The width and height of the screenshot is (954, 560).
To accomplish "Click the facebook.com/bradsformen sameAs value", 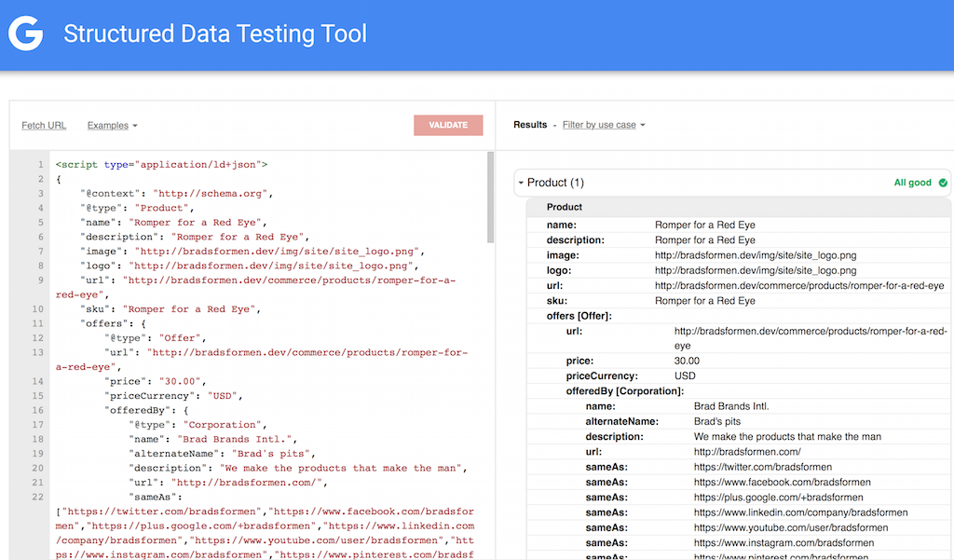I will pyautogui.click(x=783, y=483).
